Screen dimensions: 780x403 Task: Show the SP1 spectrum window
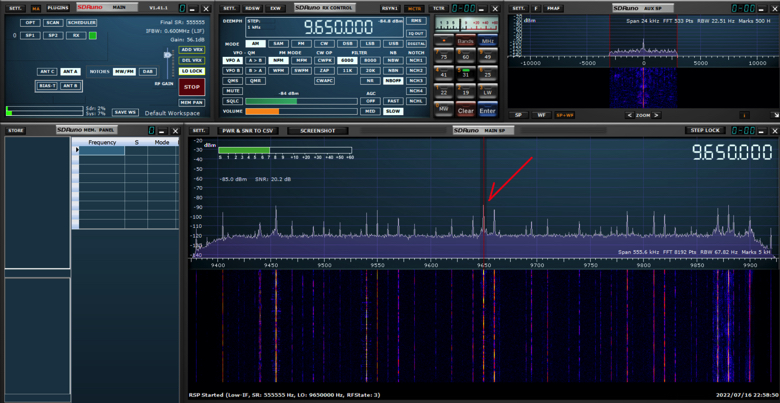tap(30, 35)
